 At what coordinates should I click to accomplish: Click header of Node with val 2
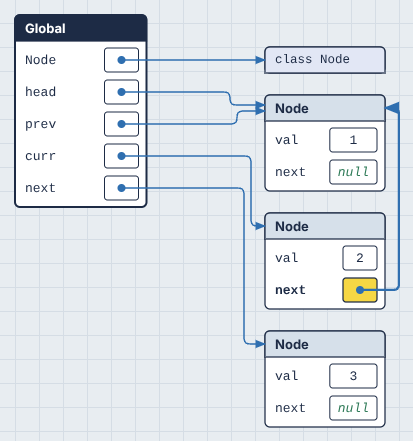coord(325,226)
